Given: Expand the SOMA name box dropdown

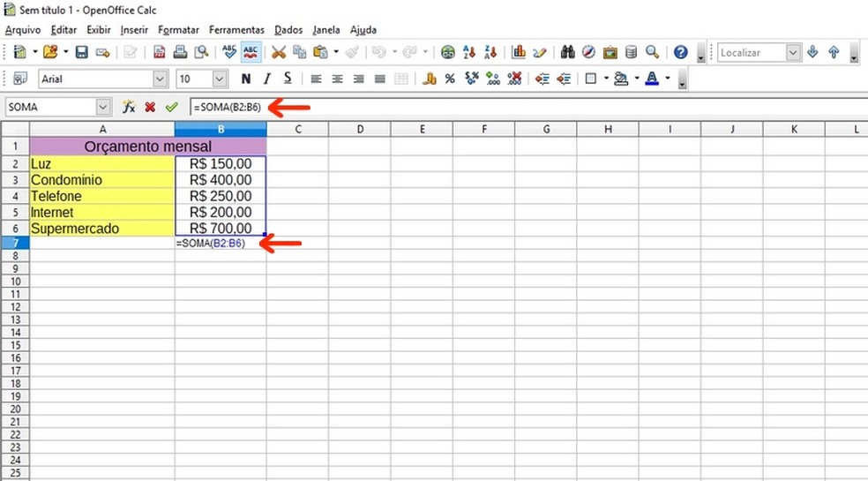Looking at the screenshot, I should click(x=104, y=107).
